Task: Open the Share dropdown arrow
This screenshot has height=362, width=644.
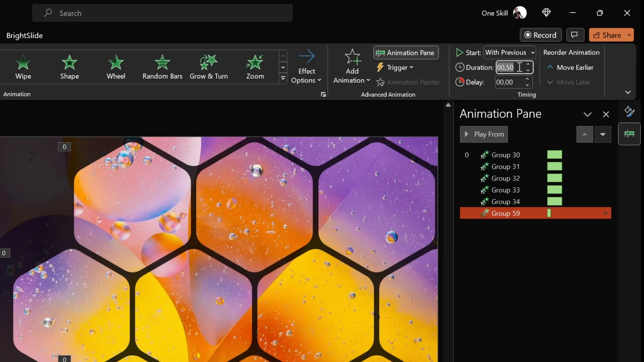Action: [x=629, y=35]
